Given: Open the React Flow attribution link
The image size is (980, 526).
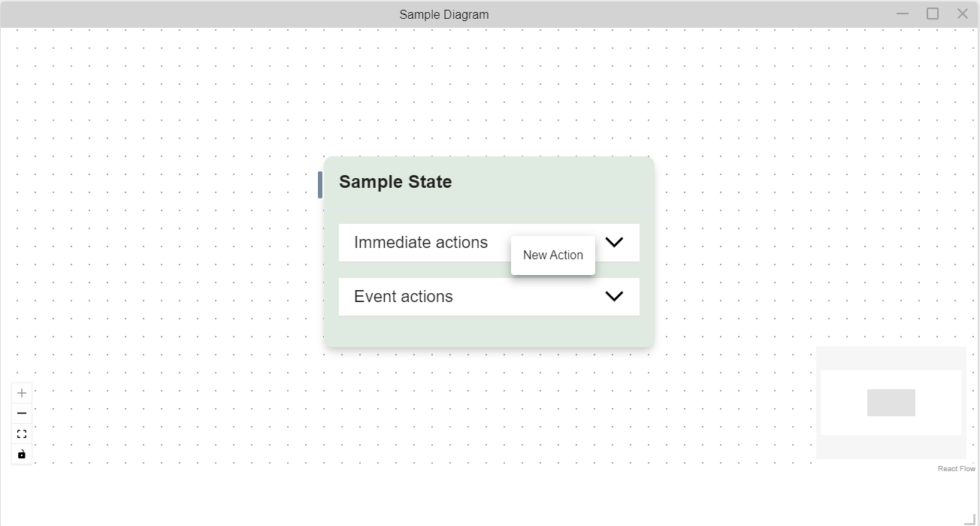Looking at the screenshot, I should click(956, 469).
